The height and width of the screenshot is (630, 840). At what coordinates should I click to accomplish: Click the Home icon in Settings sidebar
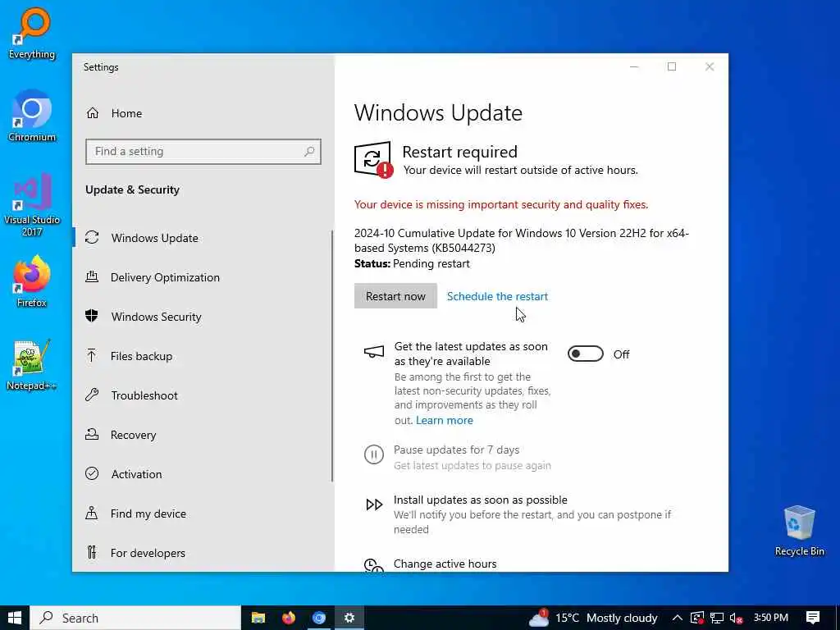(x=93, y=113)
